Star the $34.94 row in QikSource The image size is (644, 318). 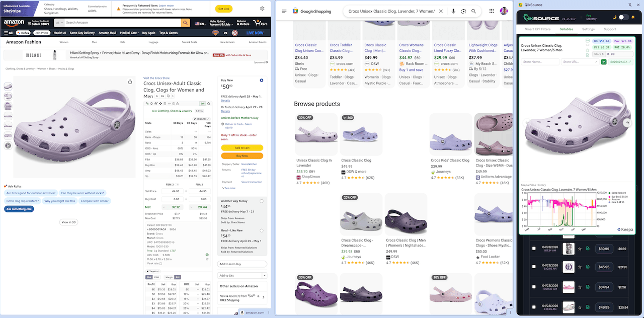[x=580, y=287]
